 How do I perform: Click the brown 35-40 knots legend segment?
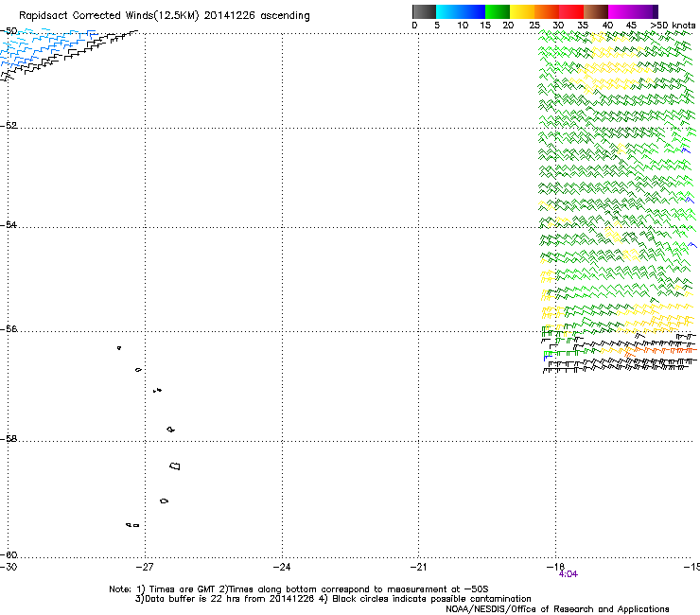tap(596, 11)
